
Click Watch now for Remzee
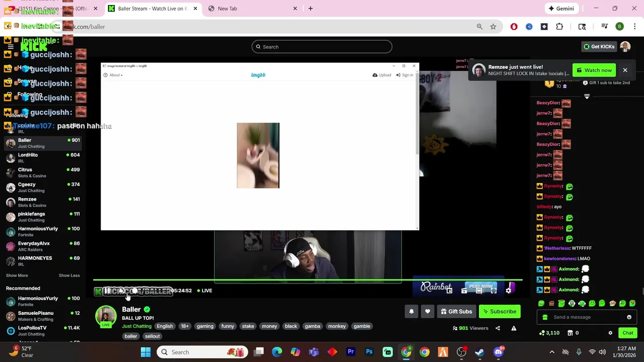point(594,70)
